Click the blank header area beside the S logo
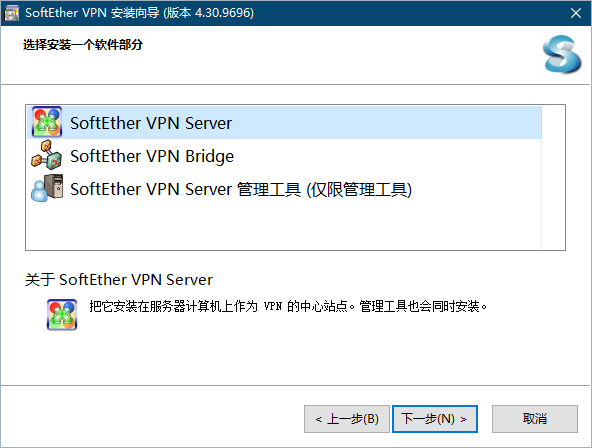Viewport: 592px width, 448px height. point(340,55)
